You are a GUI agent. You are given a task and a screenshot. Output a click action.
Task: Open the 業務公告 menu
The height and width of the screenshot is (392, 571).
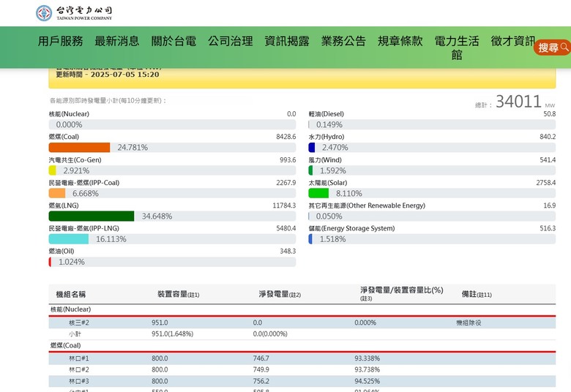pos(343,41)
